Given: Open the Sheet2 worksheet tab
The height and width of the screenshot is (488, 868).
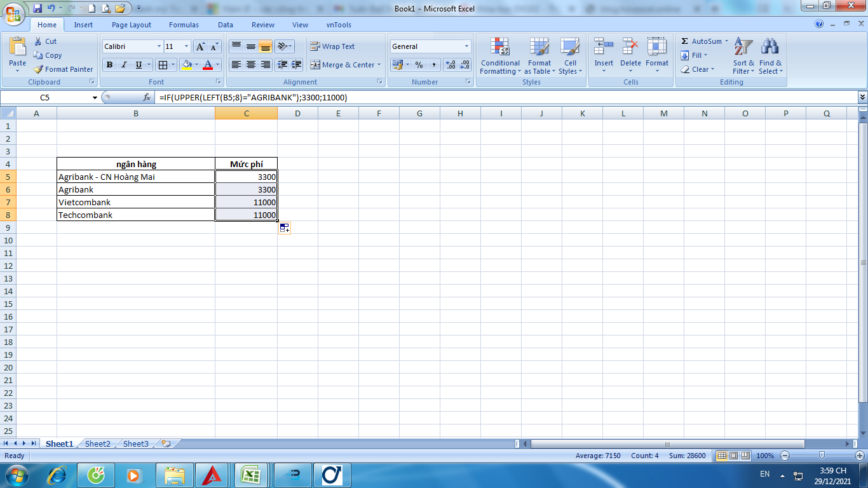Looking at the screenshot, I should point(98,444).
